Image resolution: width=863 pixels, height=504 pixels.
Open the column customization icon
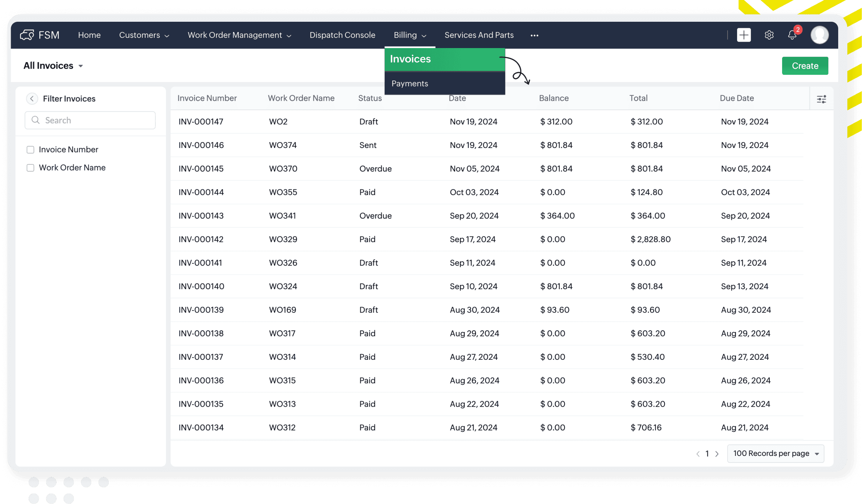[821, 99]
